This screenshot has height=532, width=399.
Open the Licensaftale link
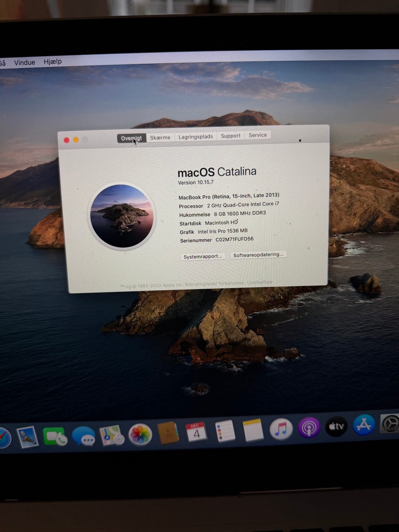tap(260, 282)
